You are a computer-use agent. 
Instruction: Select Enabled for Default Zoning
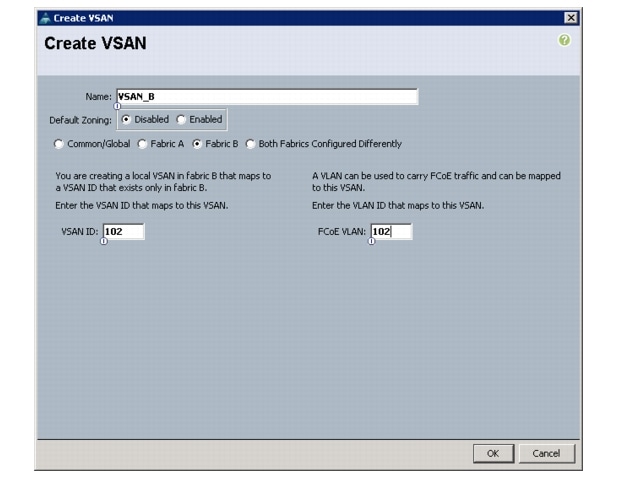pos(181,119)
